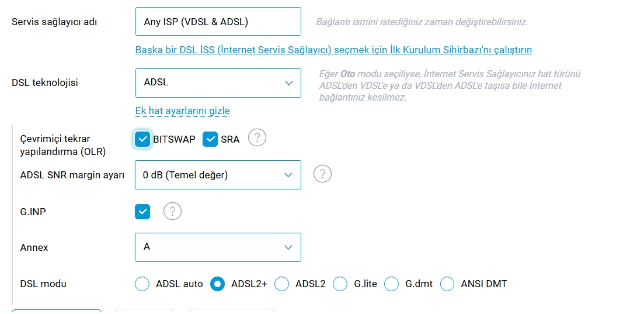
Task: Toggle the G.INP checkbox off
Action: pyautogui.click(x=142, y=212)
